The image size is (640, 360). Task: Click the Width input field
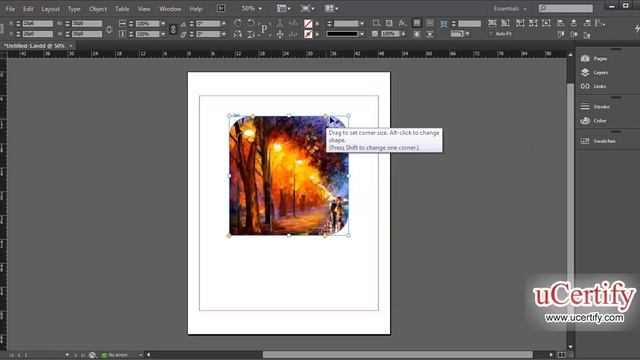(x=87, y=24)
